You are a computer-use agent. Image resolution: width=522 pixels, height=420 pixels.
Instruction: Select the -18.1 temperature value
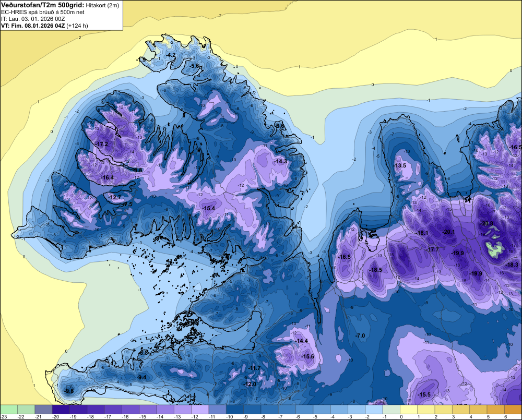coord(422,233)
